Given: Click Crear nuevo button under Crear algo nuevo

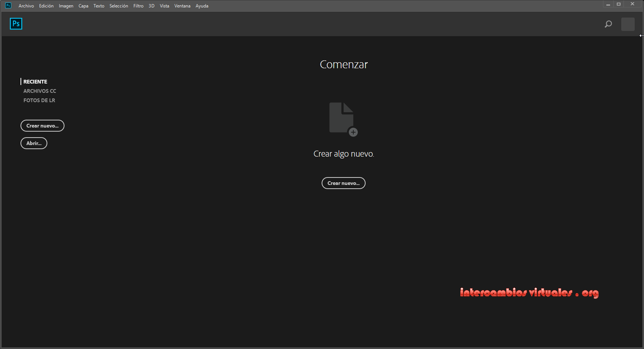Looking at the screenshot, I should [x=344, y=183].
